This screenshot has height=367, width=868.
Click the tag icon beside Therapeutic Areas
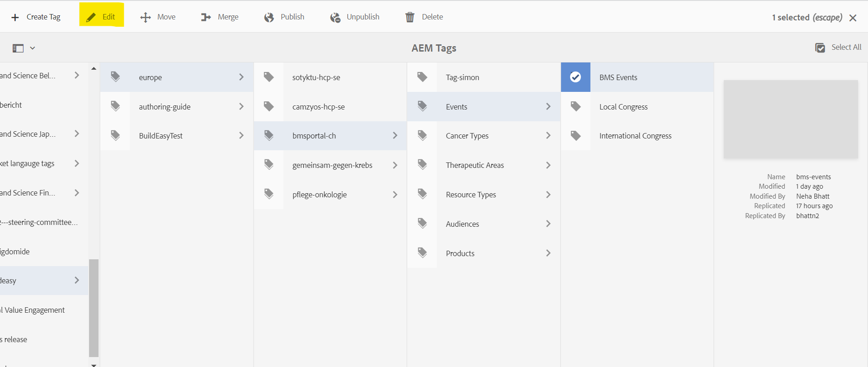pyautogui.click(x=422, y=165)
